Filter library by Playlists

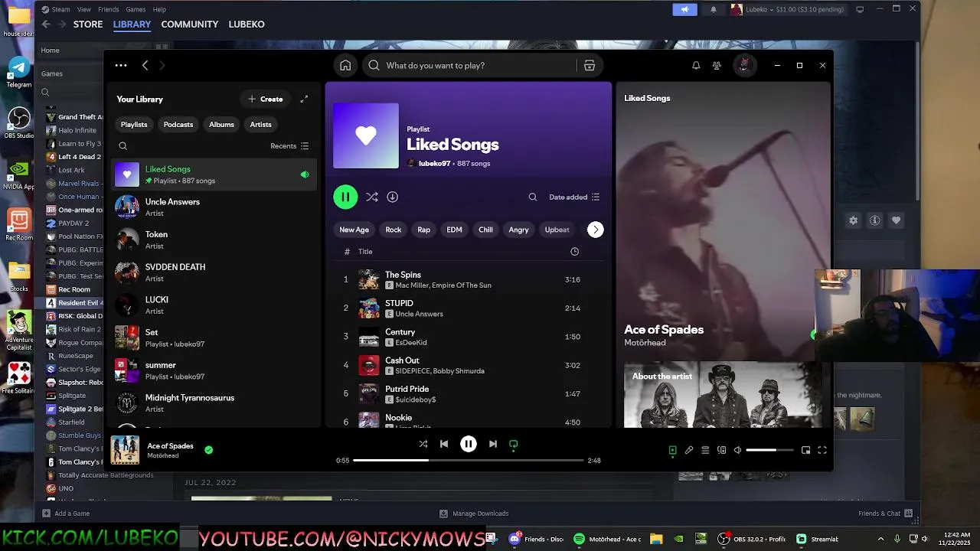pyautogui.click(x=134, y=124)
